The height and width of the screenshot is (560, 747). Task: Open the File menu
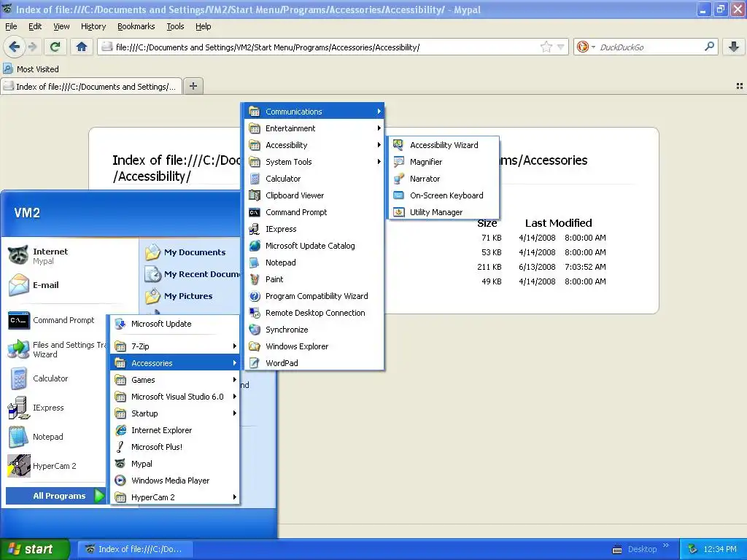[x=11, y=26]
